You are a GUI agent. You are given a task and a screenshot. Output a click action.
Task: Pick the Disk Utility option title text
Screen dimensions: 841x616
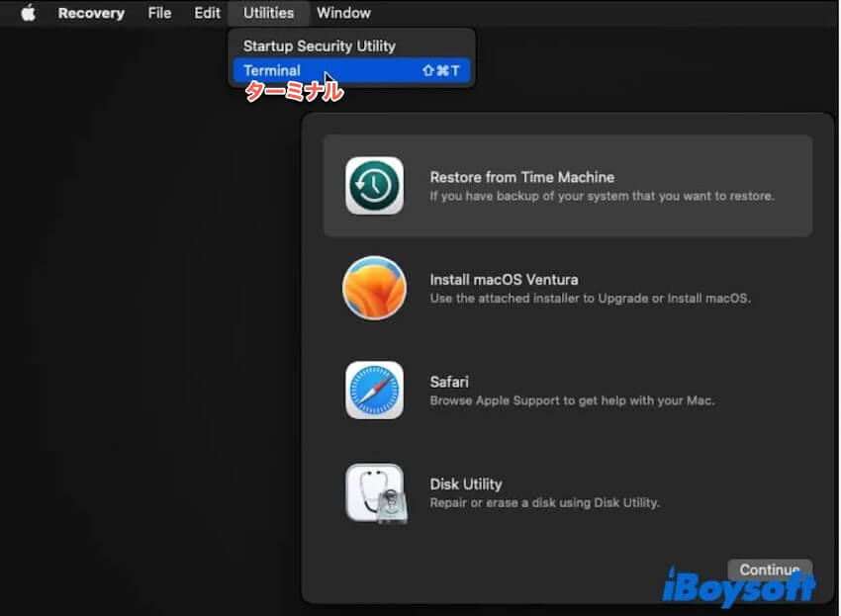[x=466, y=484]
